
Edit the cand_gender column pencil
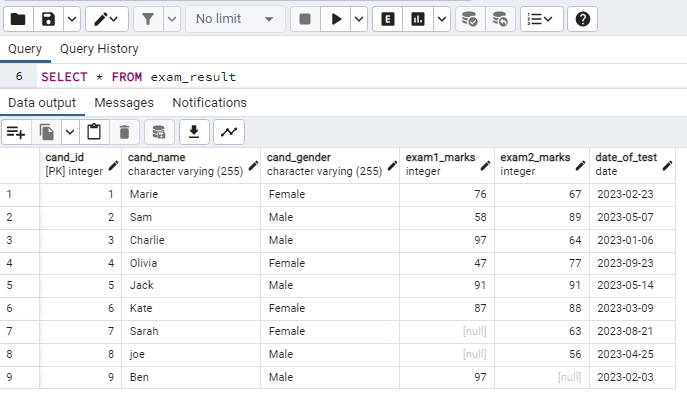392,166
